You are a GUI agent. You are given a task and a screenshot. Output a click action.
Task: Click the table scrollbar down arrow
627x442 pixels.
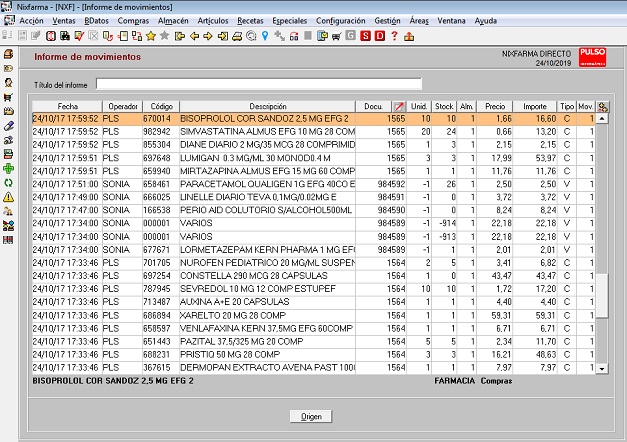602,368
